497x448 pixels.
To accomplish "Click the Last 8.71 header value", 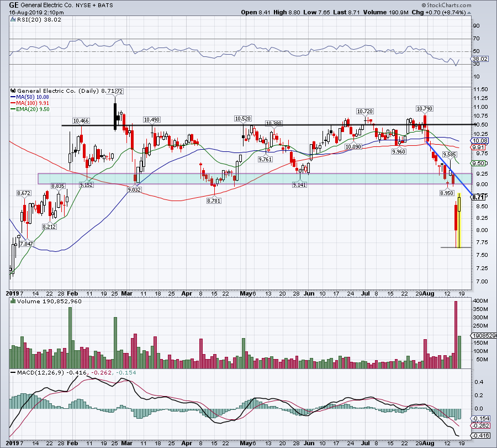I will coord(346,12).
